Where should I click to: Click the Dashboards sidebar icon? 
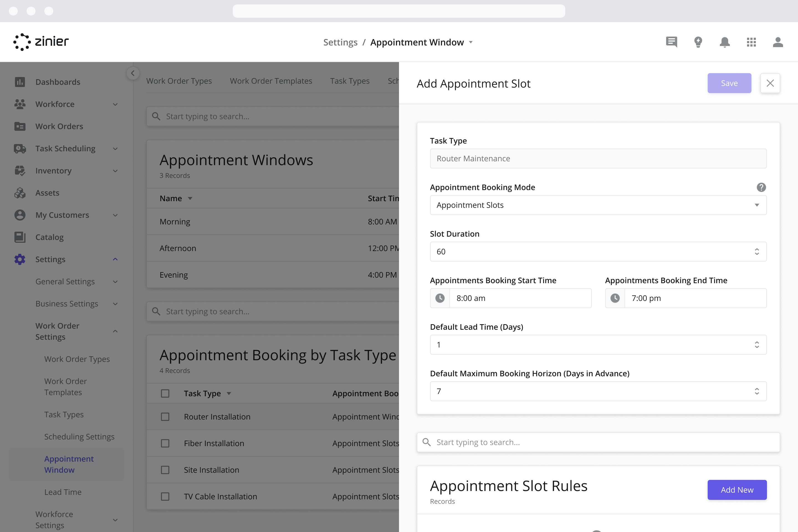tap(20, 82)
